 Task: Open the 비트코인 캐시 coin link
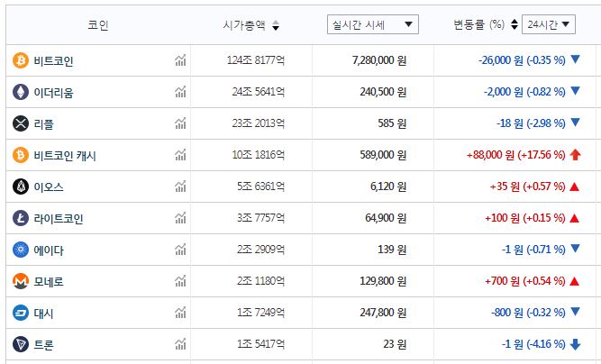(x=65, y=155)
